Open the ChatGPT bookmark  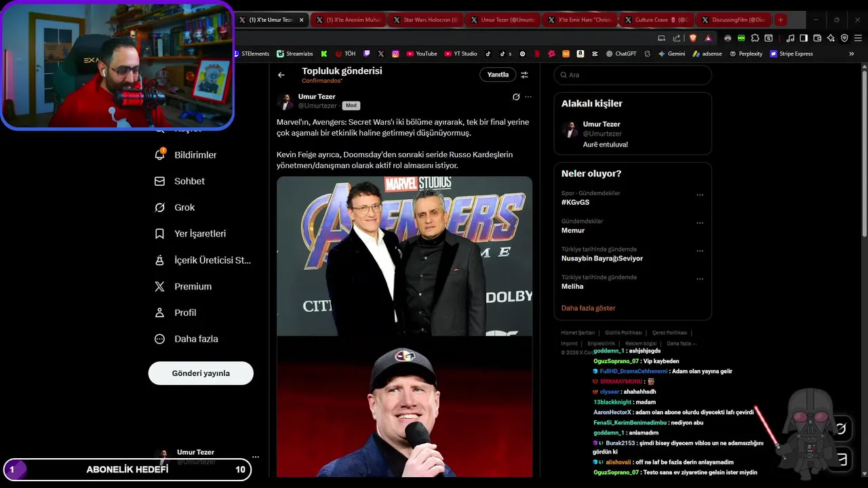point(621,54)
